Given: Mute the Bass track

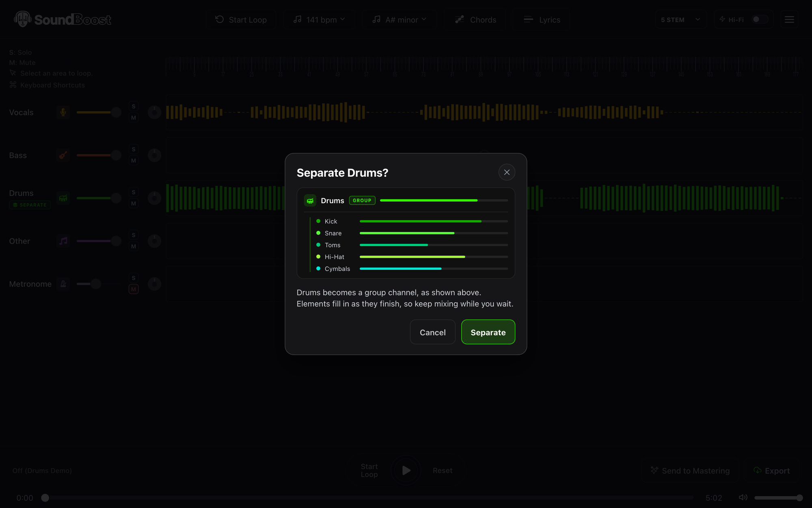Looking at the screenshot, I should [134, 161].
